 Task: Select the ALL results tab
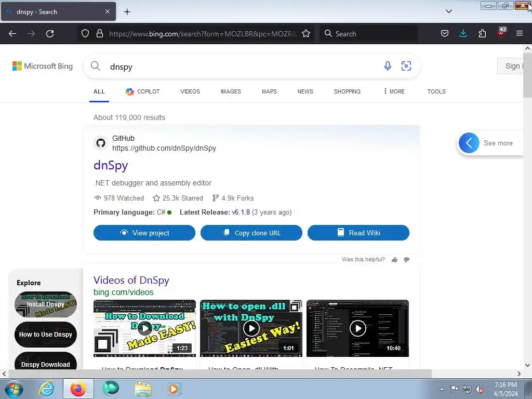[x=99, y=91]
